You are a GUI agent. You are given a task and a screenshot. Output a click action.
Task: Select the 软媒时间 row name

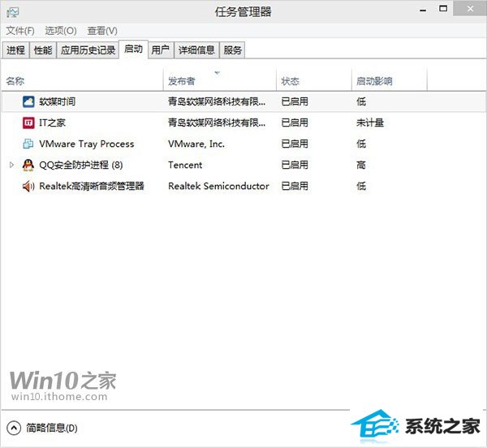pos(58,101)
